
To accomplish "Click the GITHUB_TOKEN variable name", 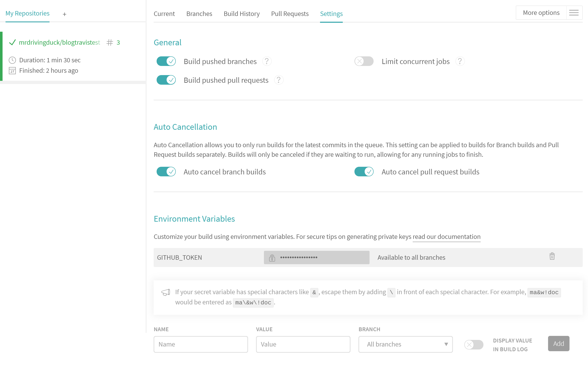I will pos(179,258).
